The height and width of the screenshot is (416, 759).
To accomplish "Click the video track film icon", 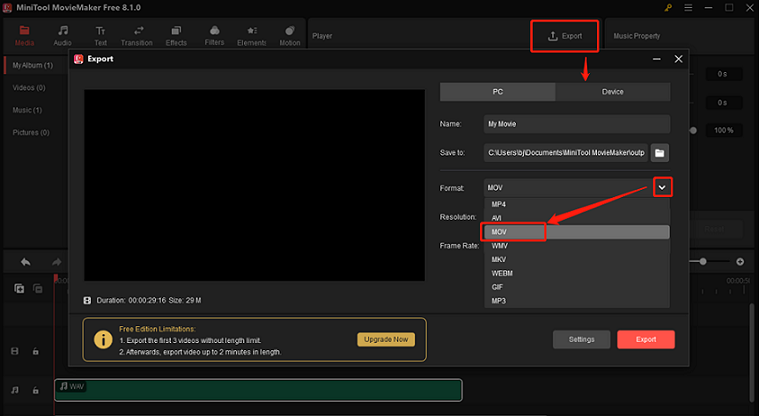I will pyautogui.click(x=15, y=351).
